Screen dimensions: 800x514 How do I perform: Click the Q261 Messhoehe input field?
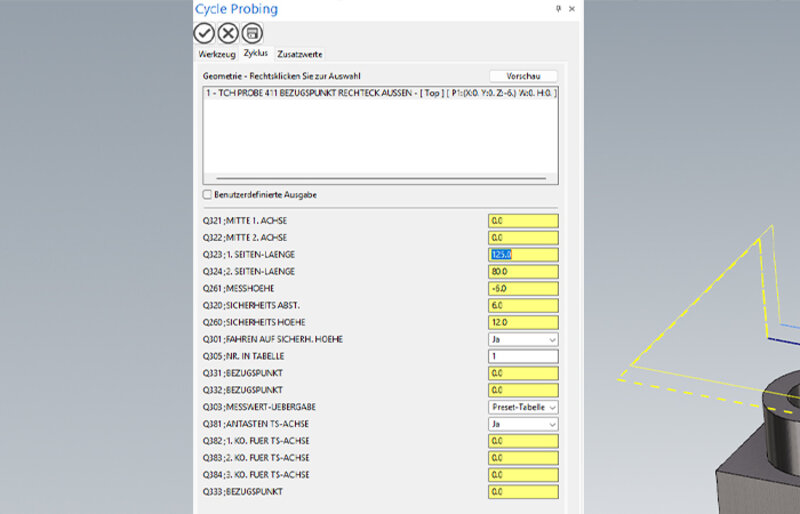(523, 288)
